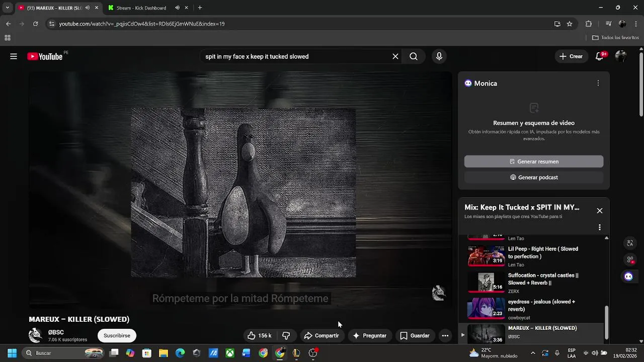Image resolution: width=644 pixels, height=362 pixels.
Task: Close the Mix playlist panel
Action: tap(599, 211)
